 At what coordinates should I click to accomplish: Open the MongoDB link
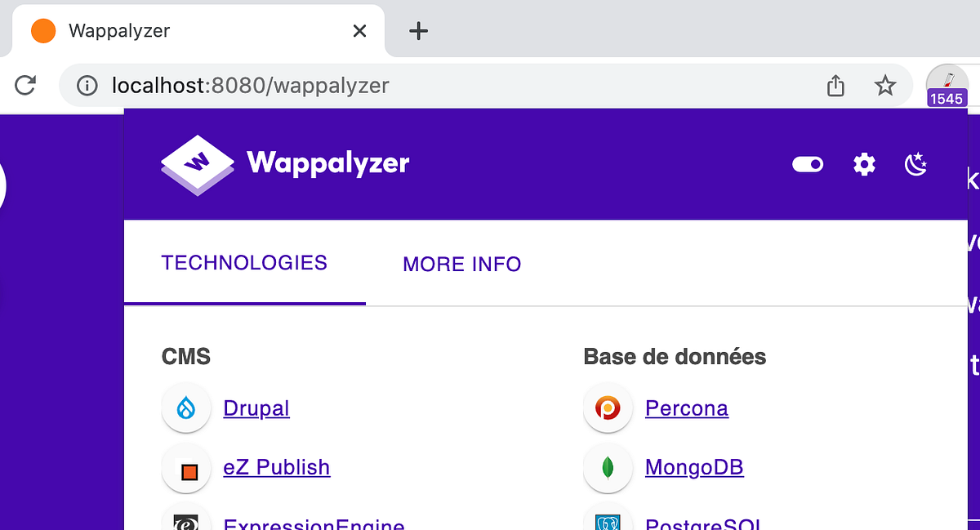tap(694, 467)
